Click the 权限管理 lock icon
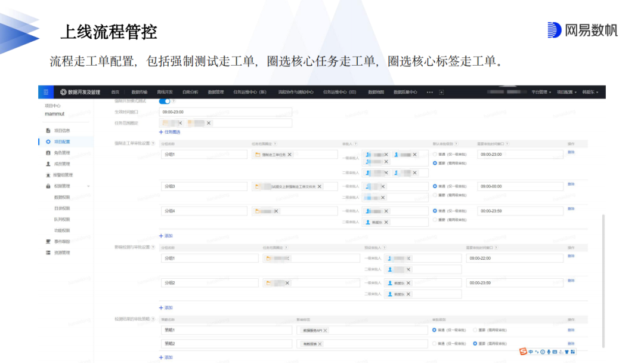 point(48,186)
